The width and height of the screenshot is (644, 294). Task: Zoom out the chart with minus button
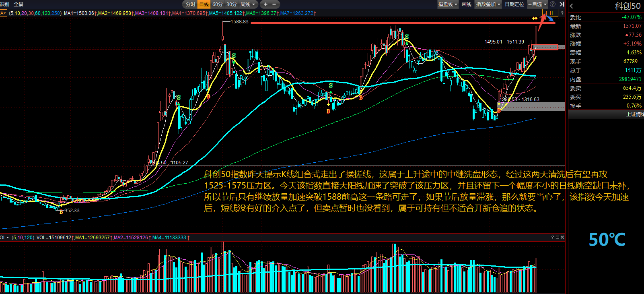point(274,4)
